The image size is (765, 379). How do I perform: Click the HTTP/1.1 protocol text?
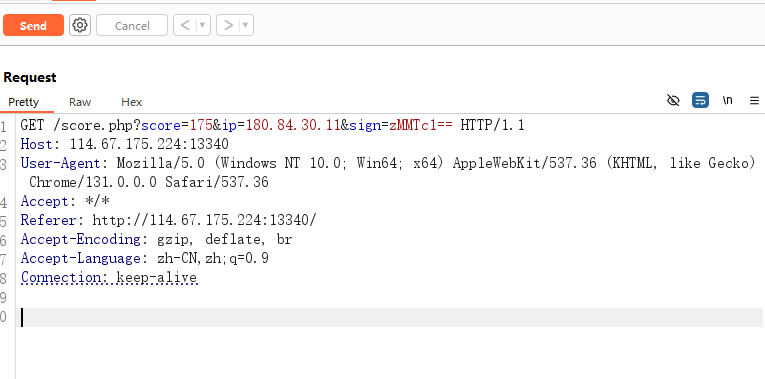pyautogui.click(x=492, y=125)
